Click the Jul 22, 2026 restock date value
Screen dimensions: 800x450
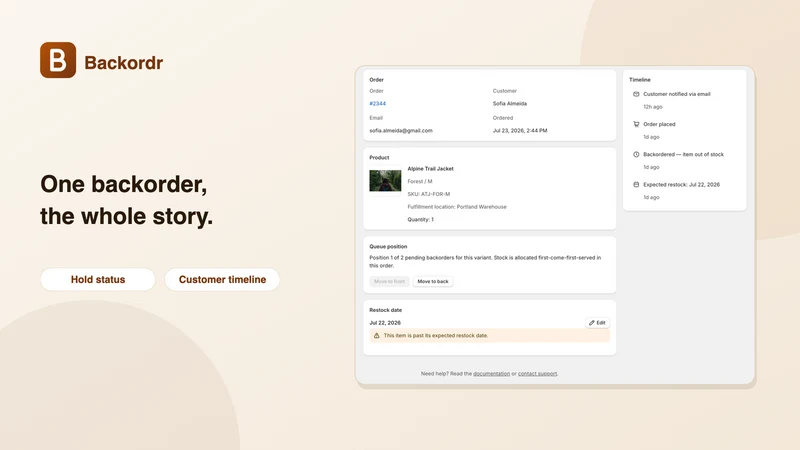(x=385, y=323)
